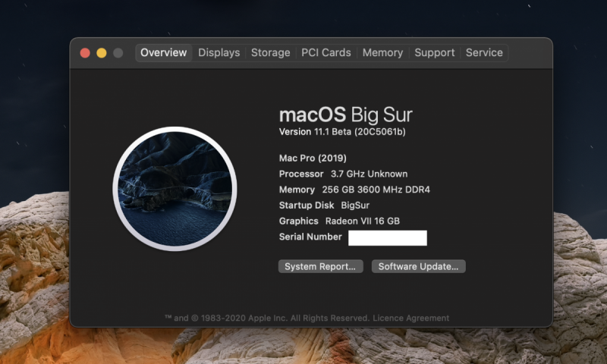Open the Support tab
This screenshot has width=607, height=364.
point(434,52)
